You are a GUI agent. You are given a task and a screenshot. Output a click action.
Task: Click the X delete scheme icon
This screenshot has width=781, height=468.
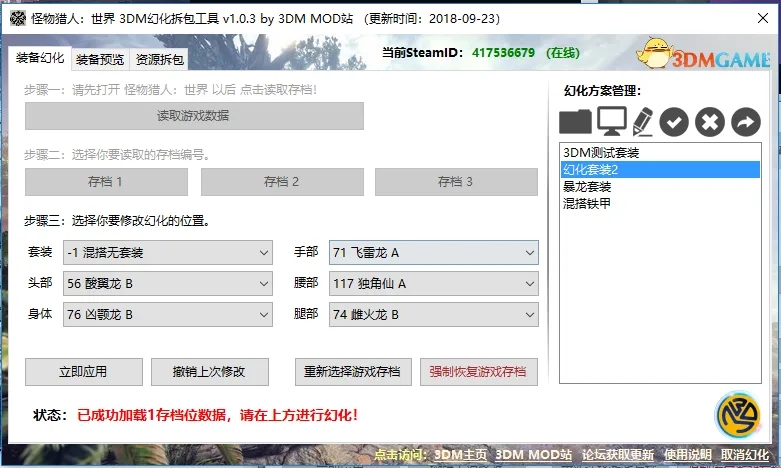pos(710,122)
